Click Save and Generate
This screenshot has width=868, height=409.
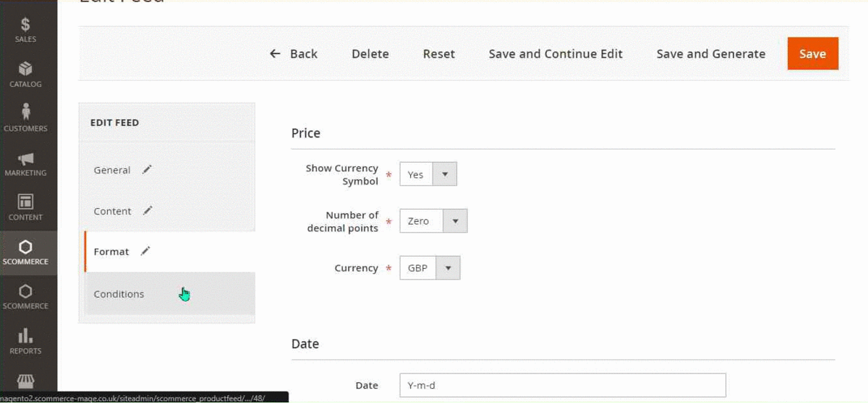(710, 53)
